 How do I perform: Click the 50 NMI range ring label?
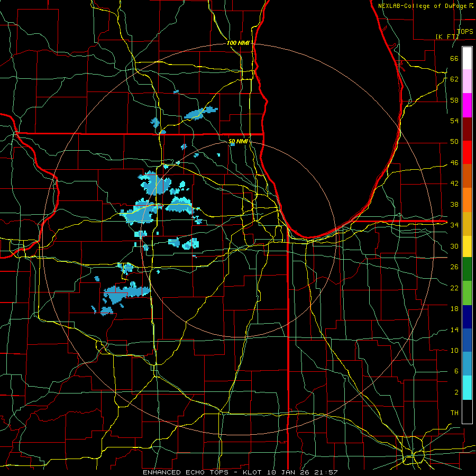tap(238, 141)
